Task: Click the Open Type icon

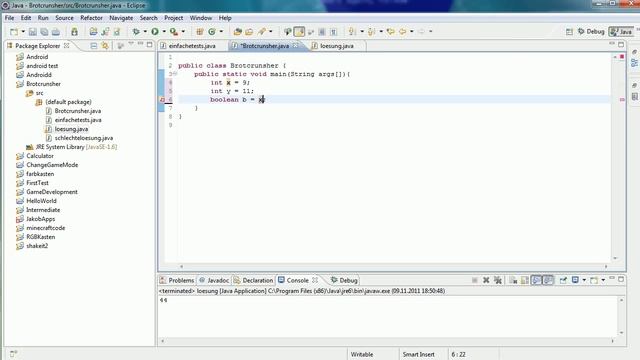Action: coord(237,31)
